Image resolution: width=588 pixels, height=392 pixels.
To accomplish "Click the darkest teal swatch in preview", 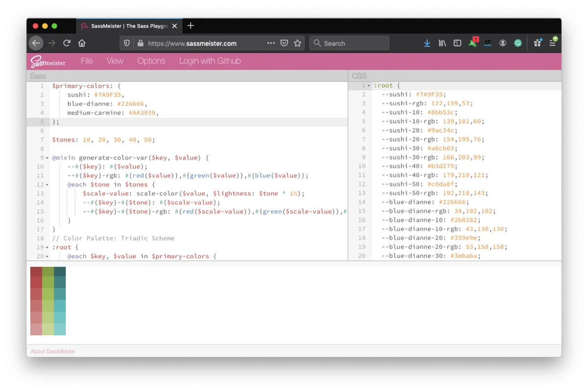I will pyautogui.click(x=60, y=272).
